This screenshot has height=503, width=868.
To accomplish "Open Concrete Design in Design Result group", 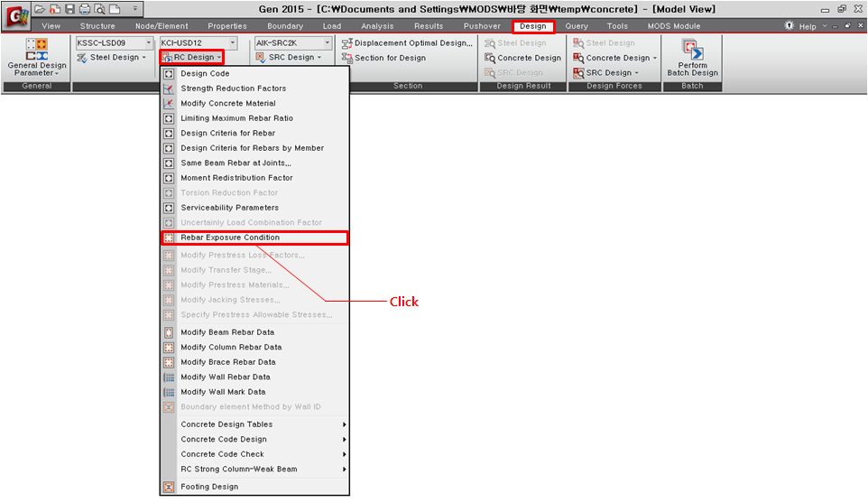I will (522, 58).
